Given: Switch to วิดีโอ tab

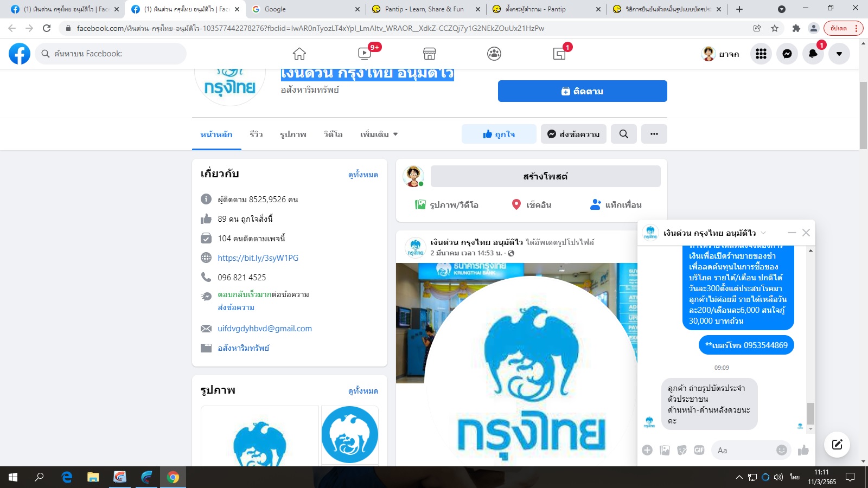Looking at the screenshot, I should click(333, 134).
